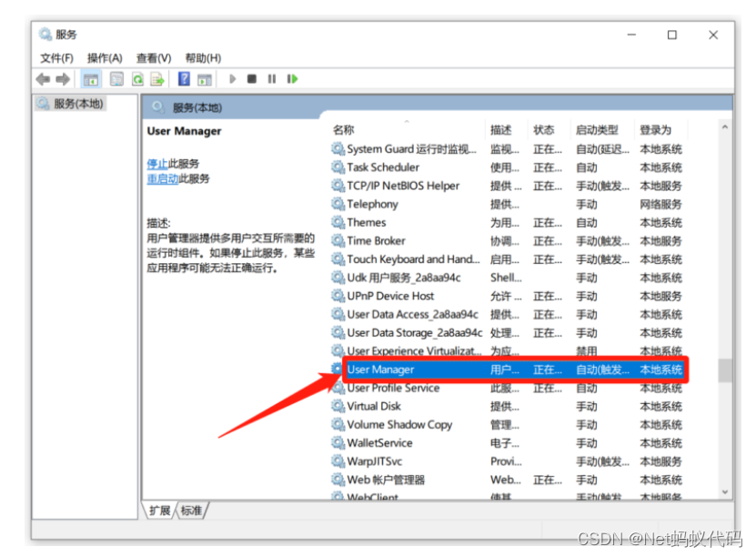The height and width of the screenshot is (557, 756).
Task: Click 自动(延迟... startup type of System Guard
Action: pyautogui.click(x=602, y=149)
